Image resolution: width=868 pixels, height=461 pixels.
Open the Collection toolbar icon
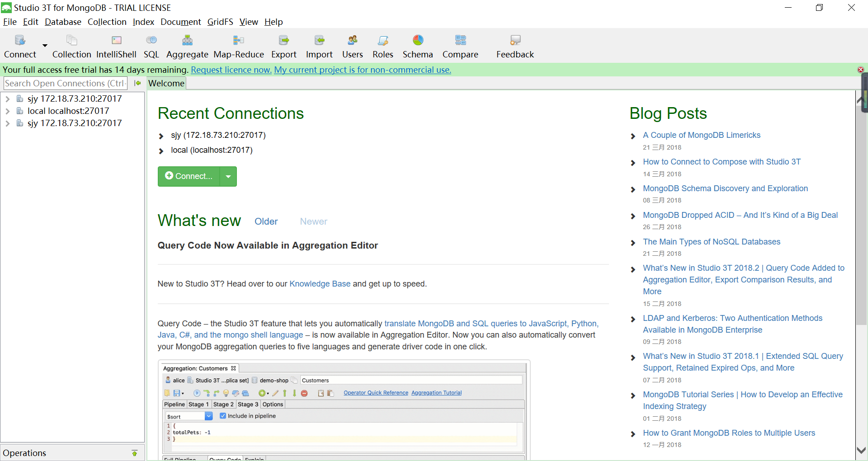coord(71,47)
